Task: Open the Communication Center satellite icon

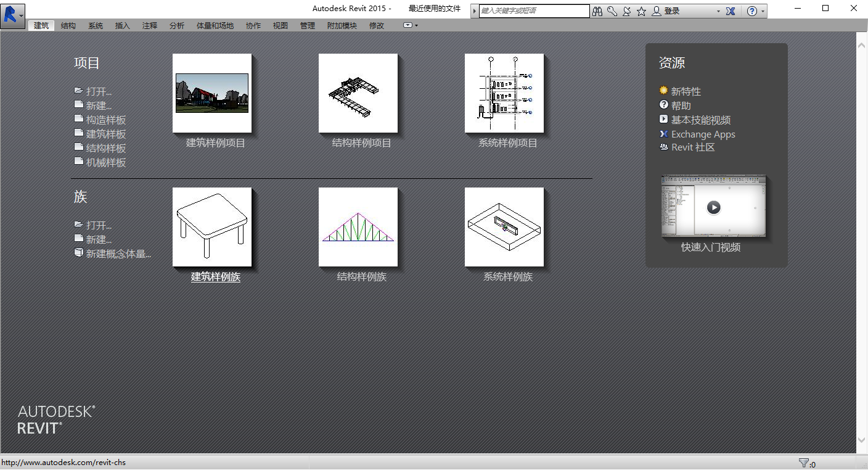Action: 626,11
